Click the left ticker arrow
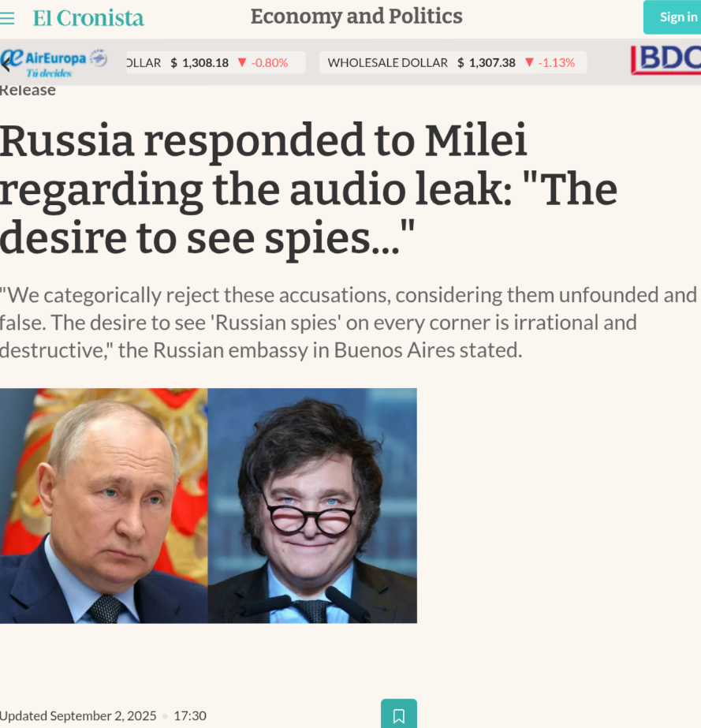This screenshot has height=728, width=701. 5,64
